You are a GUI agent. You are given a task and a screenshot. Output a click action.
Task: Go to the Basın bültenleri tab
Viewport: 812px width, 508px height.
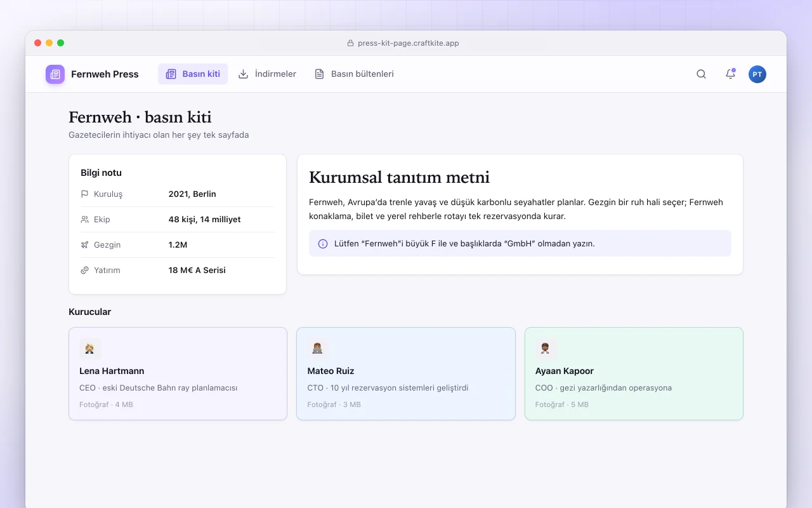point(354,74)
